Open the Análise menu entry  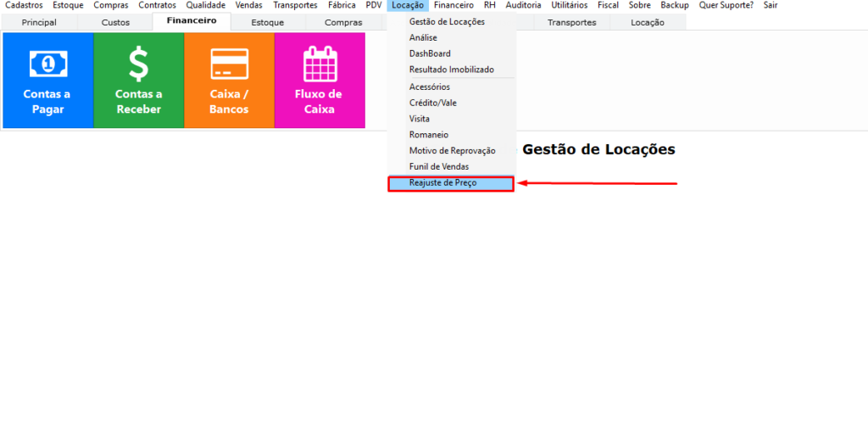click(423, 37)
